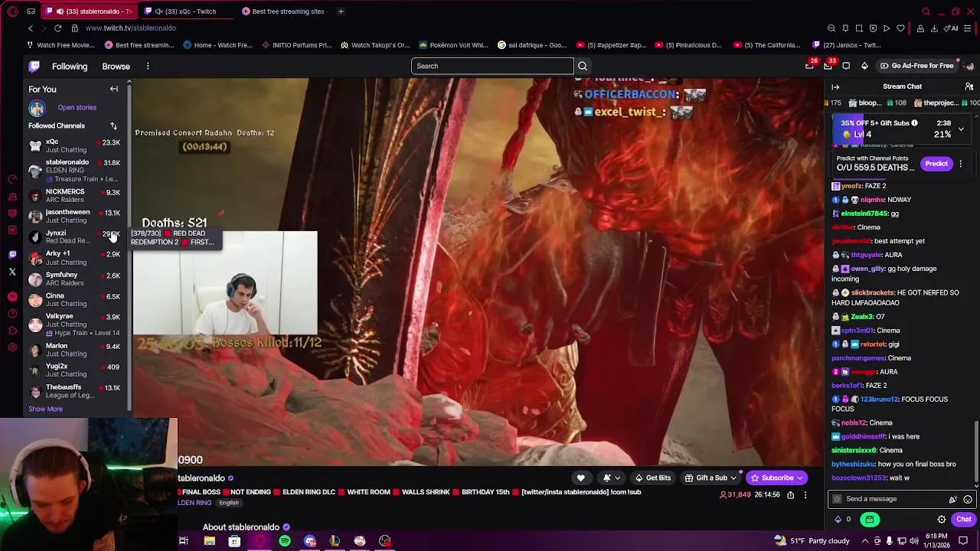Share the stream via share icon

(x=790, y=495)
